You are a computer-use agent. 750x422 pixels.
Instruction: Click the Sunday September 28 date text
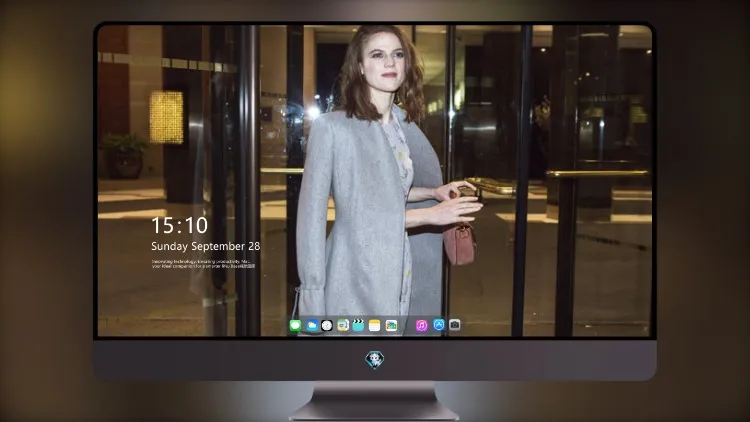[206, 246]
